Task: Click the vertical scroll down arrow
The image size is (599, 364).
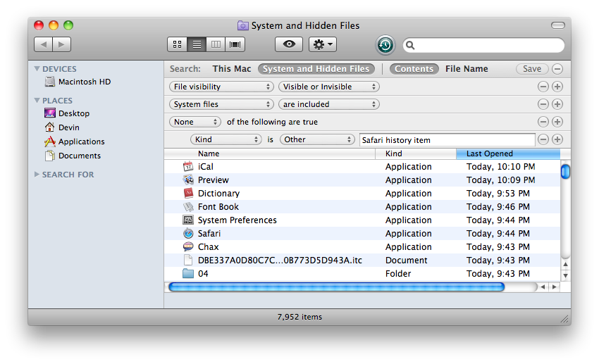Action: 565,275
